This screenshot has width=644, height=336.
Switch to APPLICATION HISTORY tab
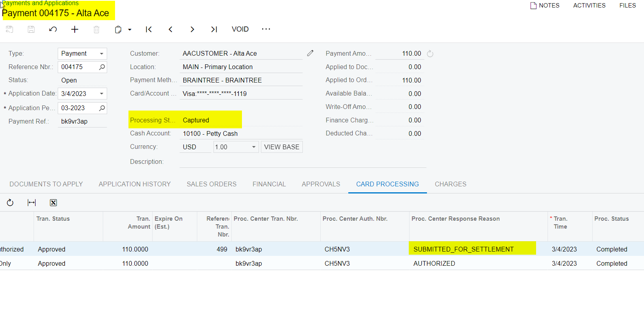click(x=135, y=184)
